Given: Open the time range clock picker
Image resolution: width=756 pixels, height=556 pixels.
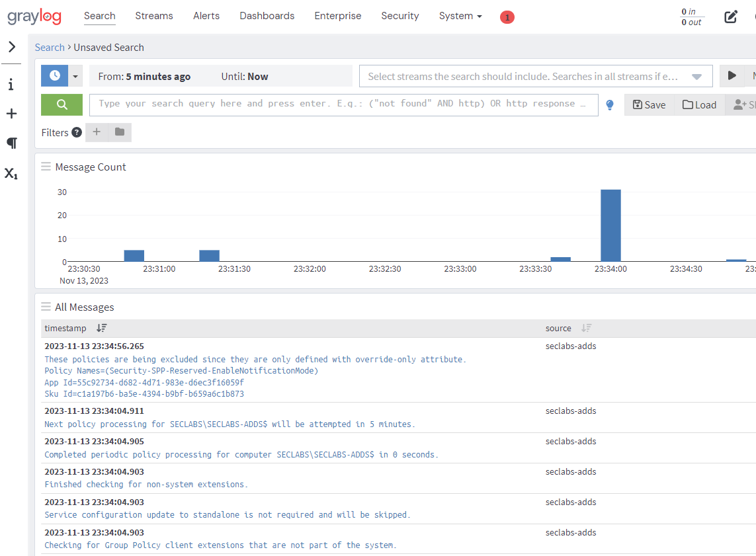Looking at the screenshot, I should coord(54,75).
